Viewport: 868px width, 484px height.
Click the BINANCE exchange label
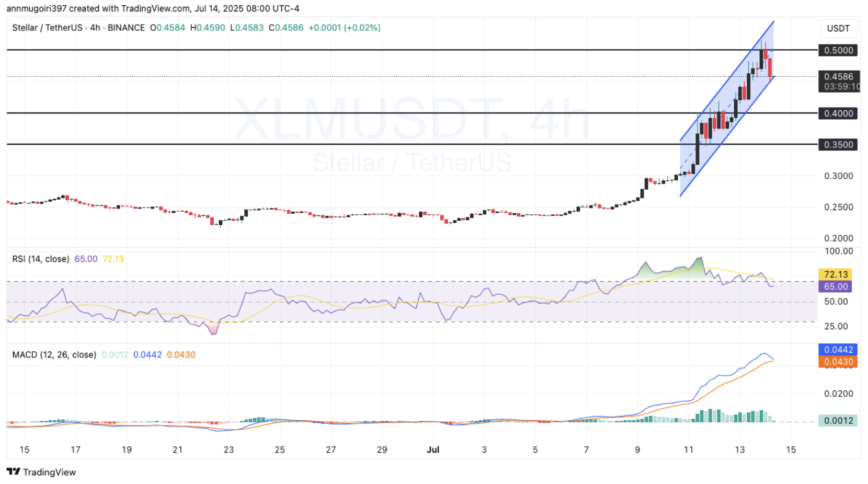pos(125,28)
